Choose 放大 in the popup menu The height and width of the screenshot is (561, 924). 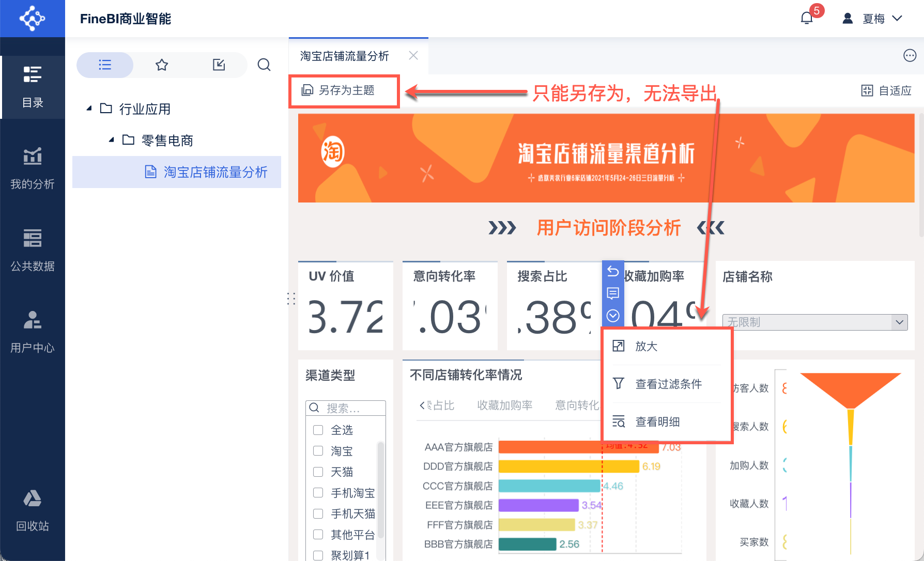(646, 347)
